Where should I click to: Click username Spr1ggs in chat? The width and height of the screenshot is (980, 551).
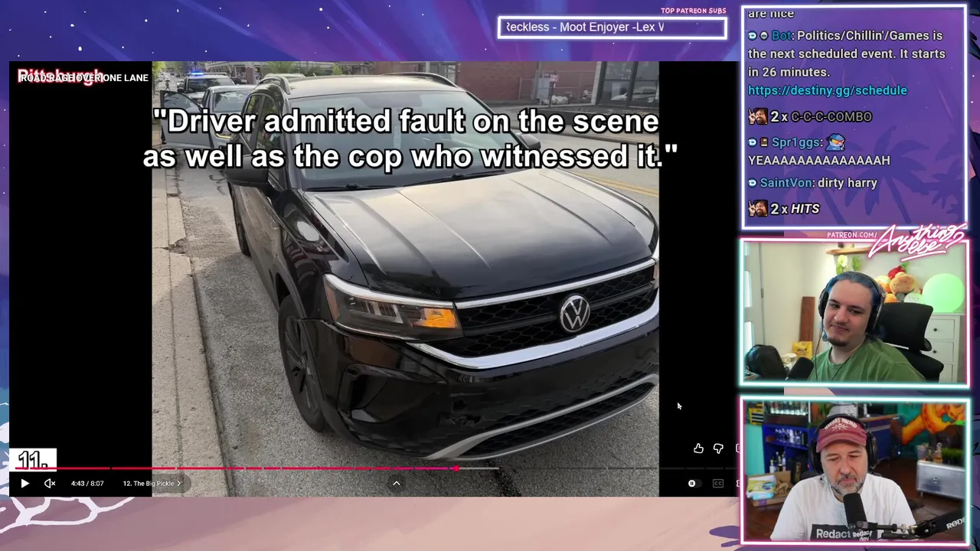pyautogui.click(x=796, y=142)
